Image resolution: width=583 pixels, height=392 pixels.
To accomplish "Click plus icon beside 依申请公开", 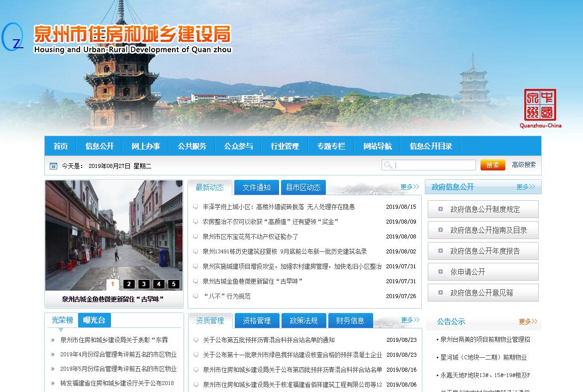I will [440, 272].
